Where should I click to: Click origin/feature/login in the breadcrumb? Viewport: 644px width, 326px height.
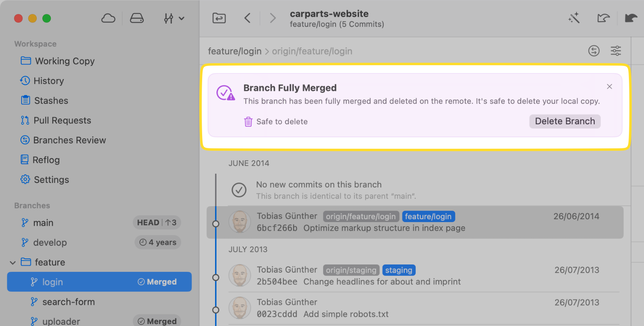pos(312,51)
